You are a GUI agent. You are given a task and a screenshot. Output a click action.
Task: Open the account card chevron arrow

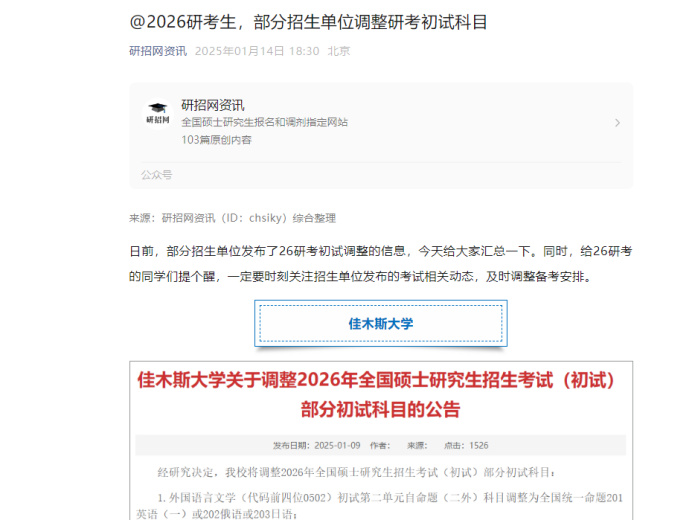pos(617,123)
